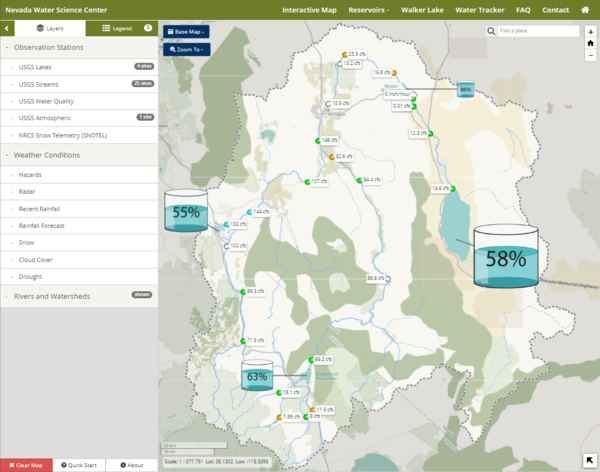Toggle the USGS Atmospheric layer

point(79,118)
